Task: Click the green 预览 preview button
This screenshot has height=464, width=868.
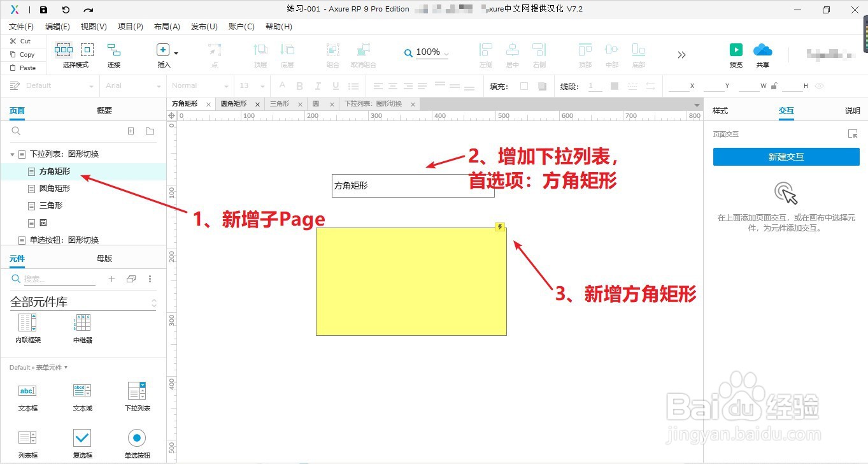Action: [x=736, y=50]
